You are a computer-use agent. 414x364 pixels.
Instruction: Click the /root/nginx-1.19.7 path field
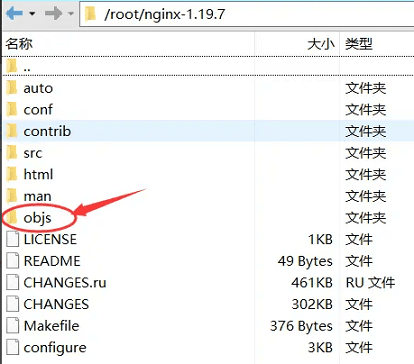point(247,14)
